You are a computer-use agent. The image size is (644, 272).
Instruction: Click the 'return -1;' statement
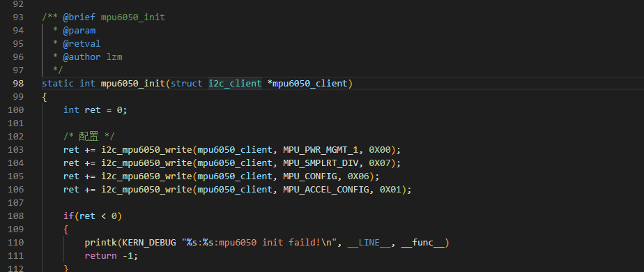click(112, 255)
